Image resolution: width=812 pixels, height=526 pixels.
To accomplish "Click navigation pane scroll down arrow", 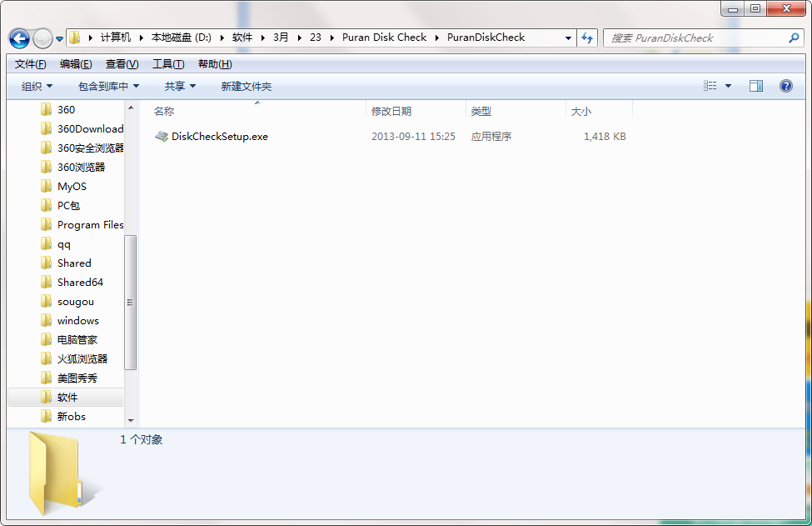I will 131,420.
